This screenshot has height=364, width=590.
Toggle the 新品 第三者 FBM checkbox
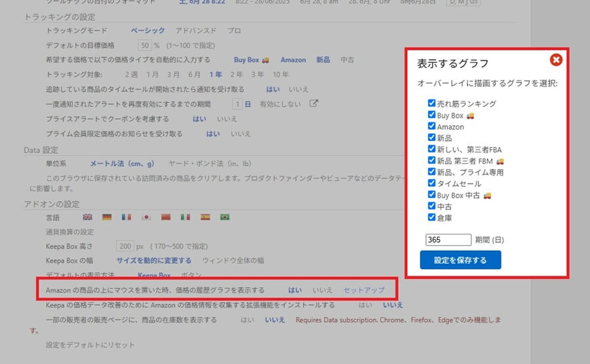[431, 160]
